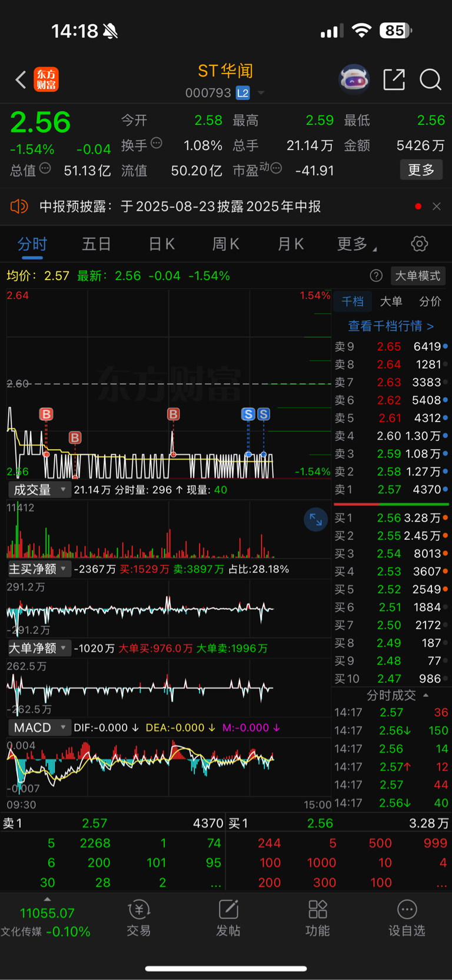The width and height of the screenshot is (452, 980).
Task: Open the 交易 trade button
Action: pos(139,918)
